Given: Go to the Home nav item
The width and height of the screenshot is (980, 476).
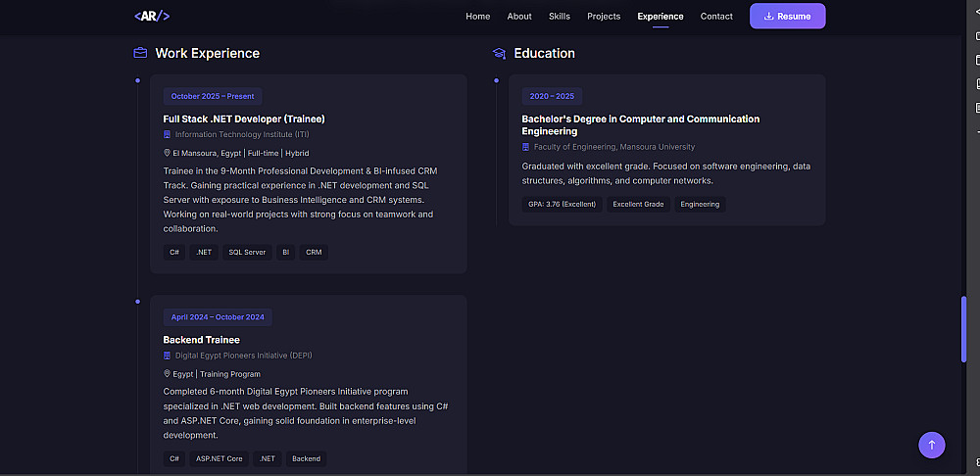Looking at the screenshot, I should tap(478, 16).
